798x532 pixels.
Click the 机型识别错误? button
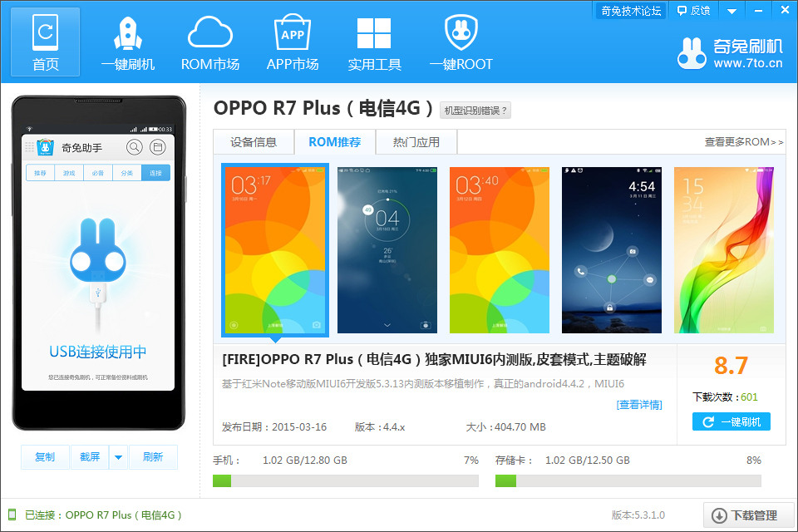pos(475,111)
